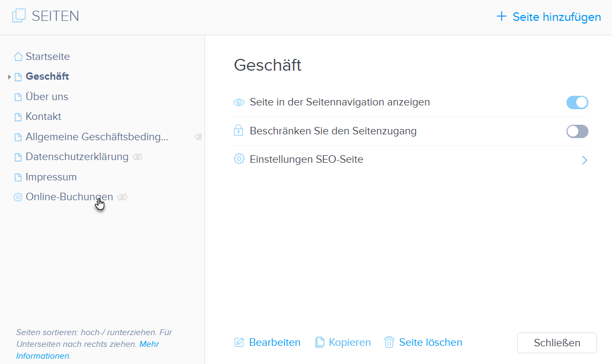Select the Kontakt page in list

43,117
